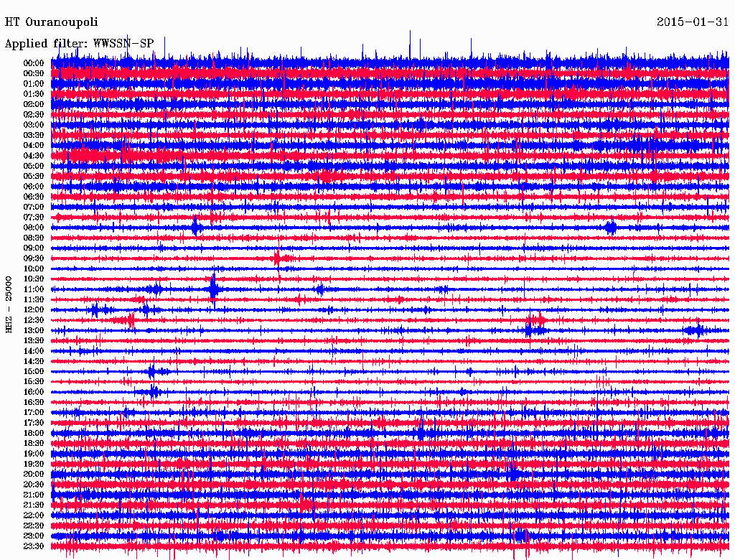Screen dimensions: 735x560
Task: Select the 18:30 time label
Action: [x=34, y=444]
